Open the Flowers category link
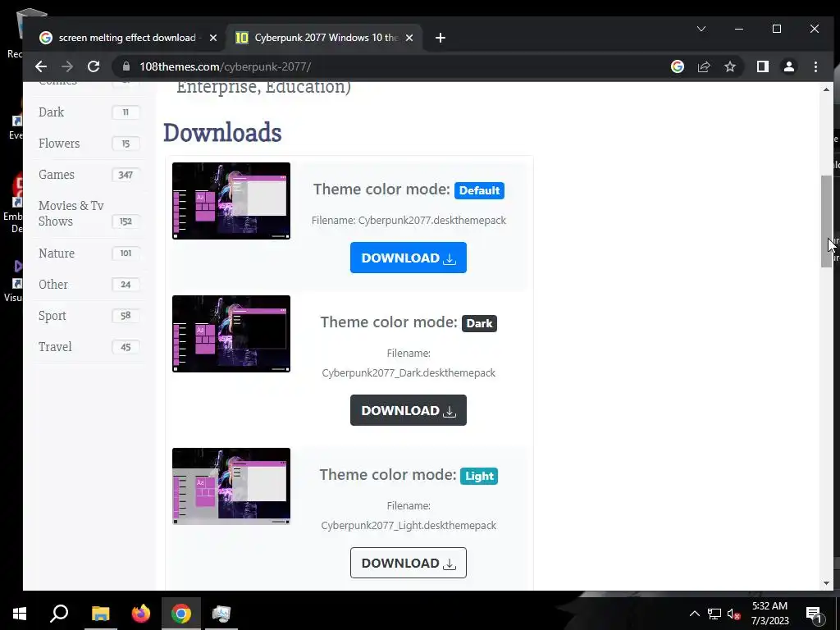 (59, 143)
